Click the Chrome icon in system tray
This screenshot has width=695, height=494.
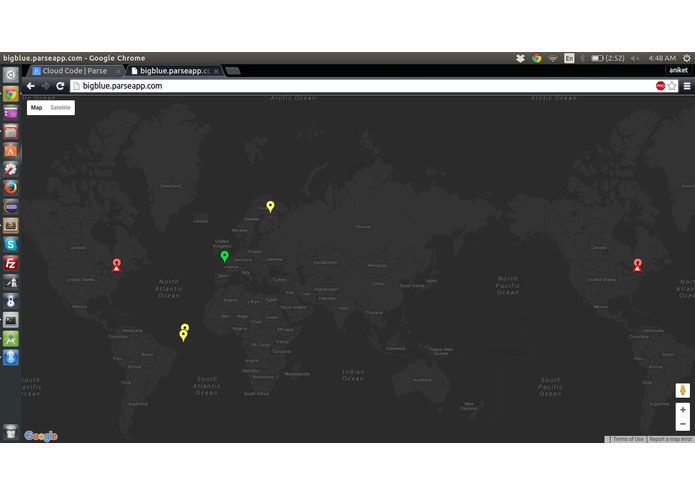click(x=537, y=58)
